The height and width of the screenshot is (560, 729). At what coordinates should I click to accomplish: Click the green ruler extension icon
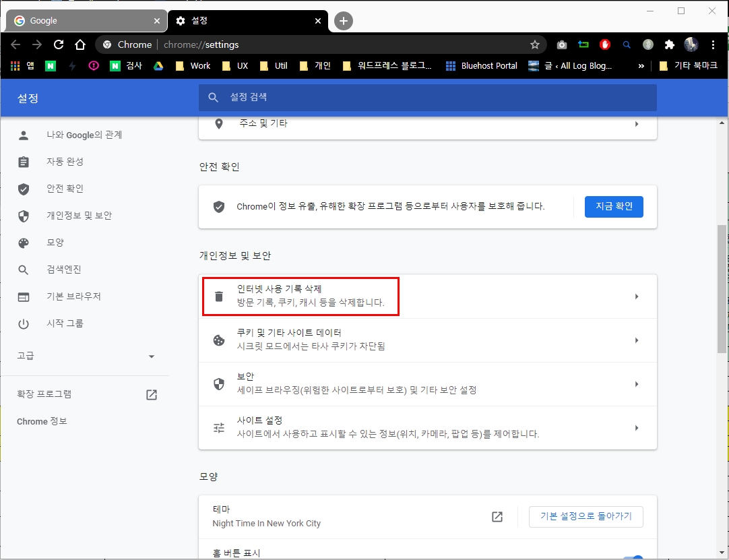click(583, 44)
